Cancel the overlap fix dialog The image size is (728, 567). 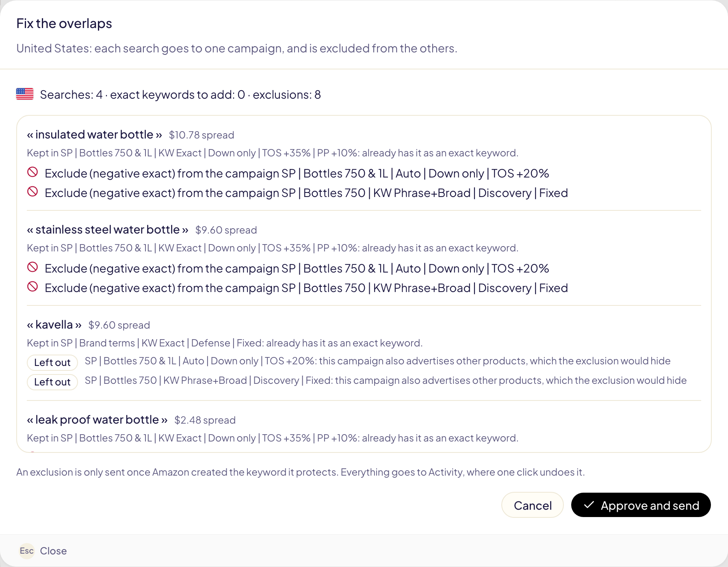coord(533,505)
